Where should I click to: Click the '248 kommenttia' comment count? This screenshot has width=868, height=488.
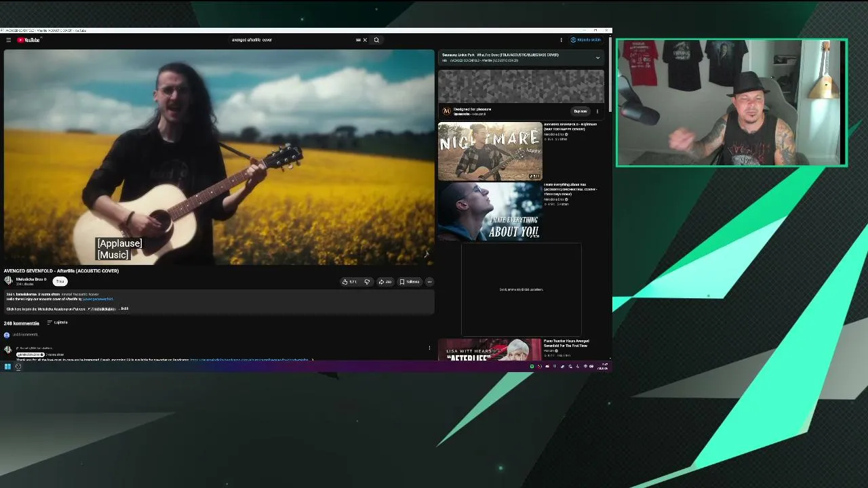[x=22, y=323]
